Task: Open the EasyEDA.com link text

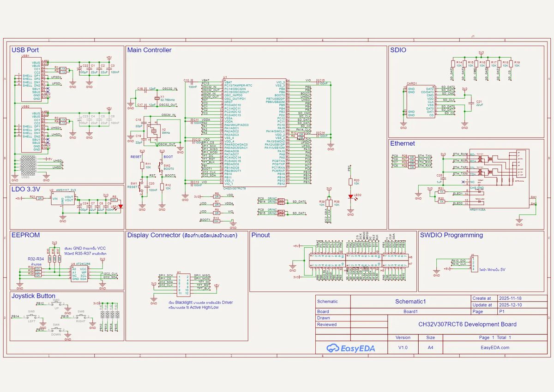Action: (x=495, y=348)
